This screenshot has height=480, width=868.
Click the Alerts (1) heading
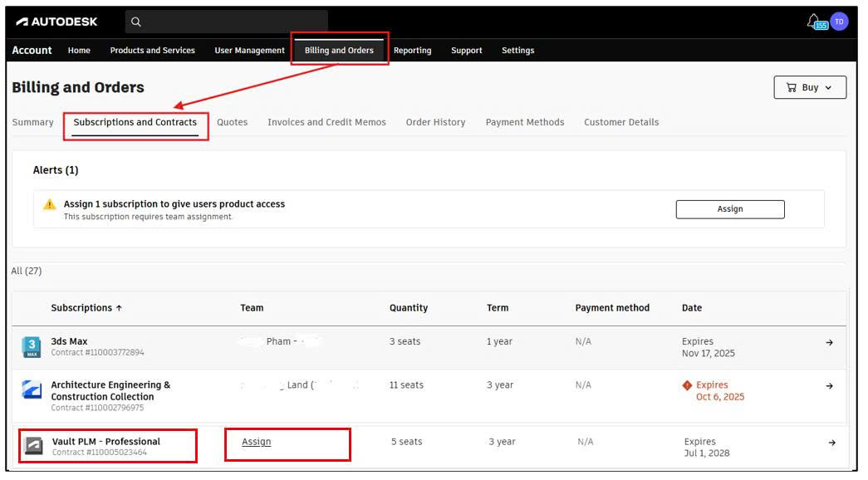pyautogui.click(x=56, y=170)
